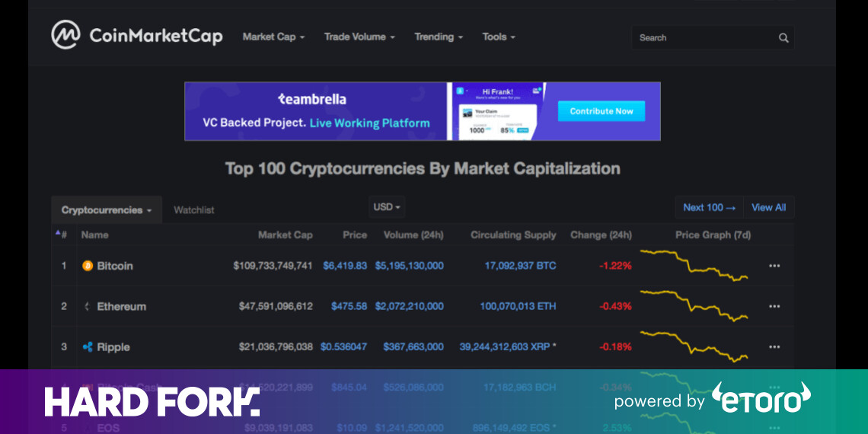Click the Ethereum coin icon
868x434 pixels.
88,306
